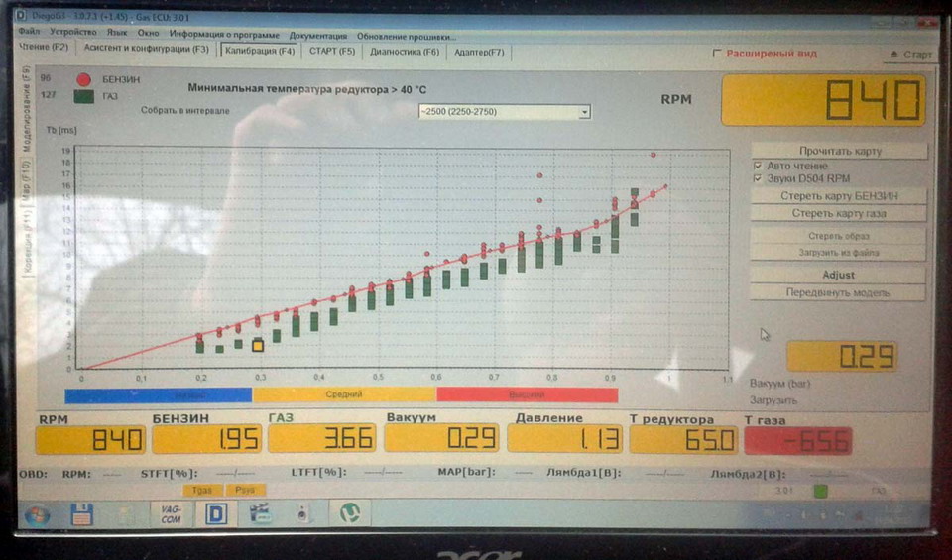
Task: Click the green uTorrent taskbar icon
Action: click(x=349, y=513)
